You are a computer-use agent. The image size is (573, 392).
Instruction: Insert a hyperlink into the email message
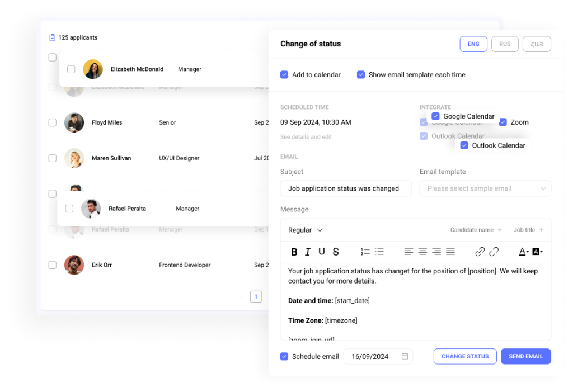tap(480, 252)
